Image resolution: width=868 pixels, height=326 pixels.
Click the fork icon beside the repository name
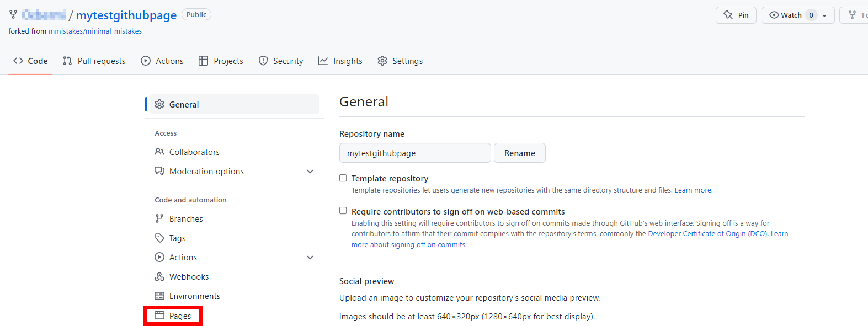13,15
